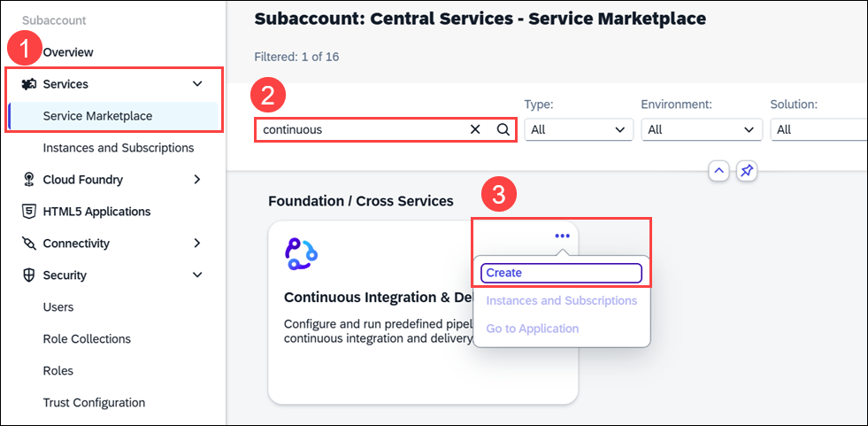Pin the filter bar with pin icon

click(x=747, y=171)
